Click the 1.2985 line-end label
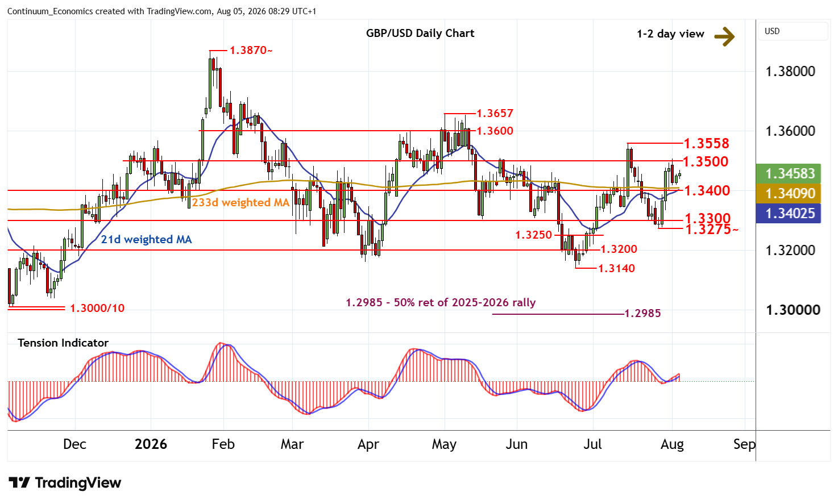Image resolution: width=838 pixels, height=504 pixels. click(642, 314)
